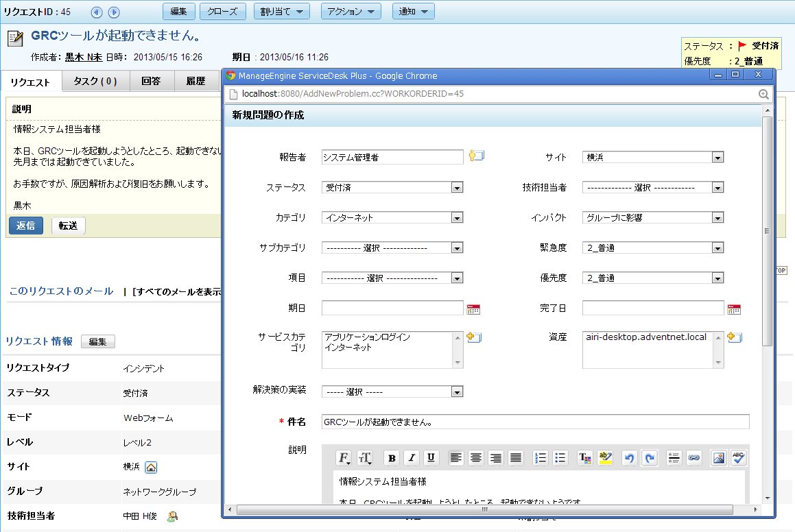Viewport: 795px width, 532px height.
Task: Open creator link 黒木 N未
Action: coord(84,58)
